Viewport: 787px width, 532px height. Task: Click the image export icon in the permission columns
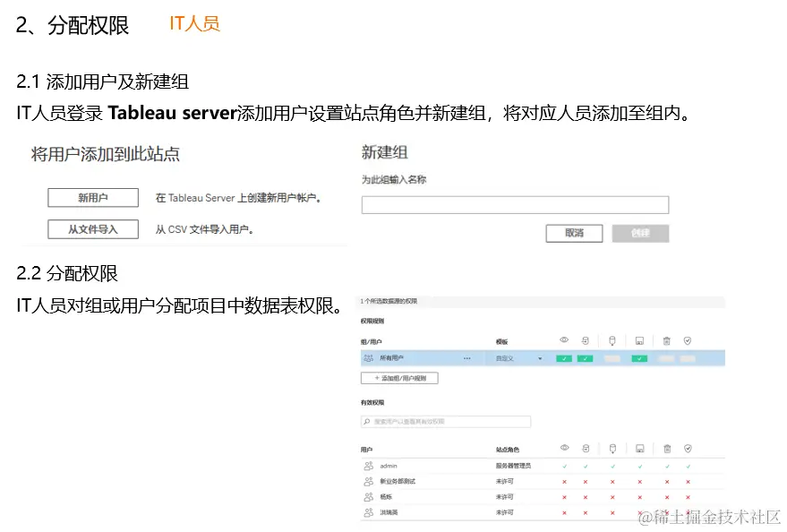(x=639, y=339)
